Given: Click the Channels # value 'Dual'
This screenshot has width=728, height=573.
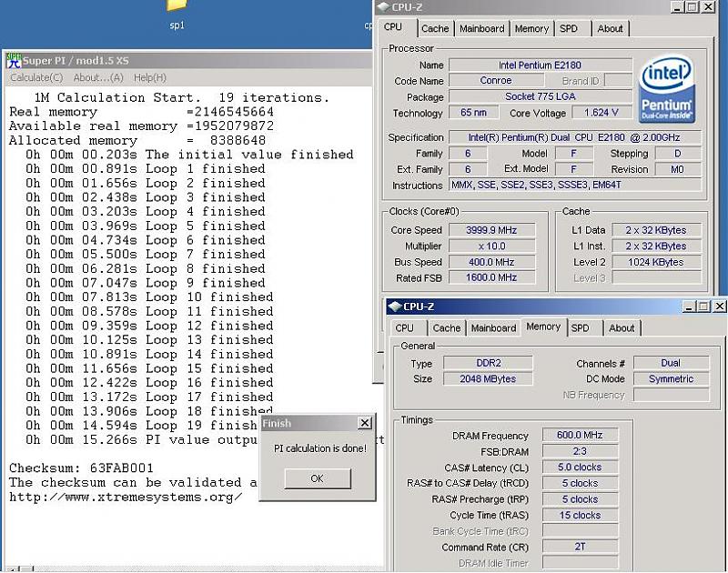Looking at the screenshot, I should point(671,363).
